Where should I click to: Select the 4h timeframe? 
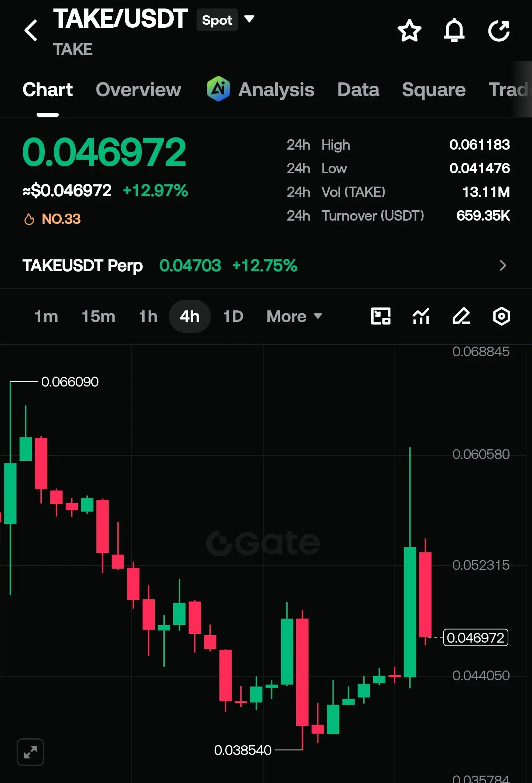(x=190, y=316)
